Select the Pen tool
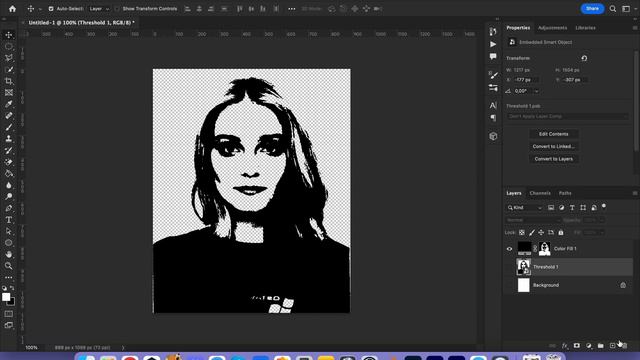 pyautogui.click(x=9, y=208)
